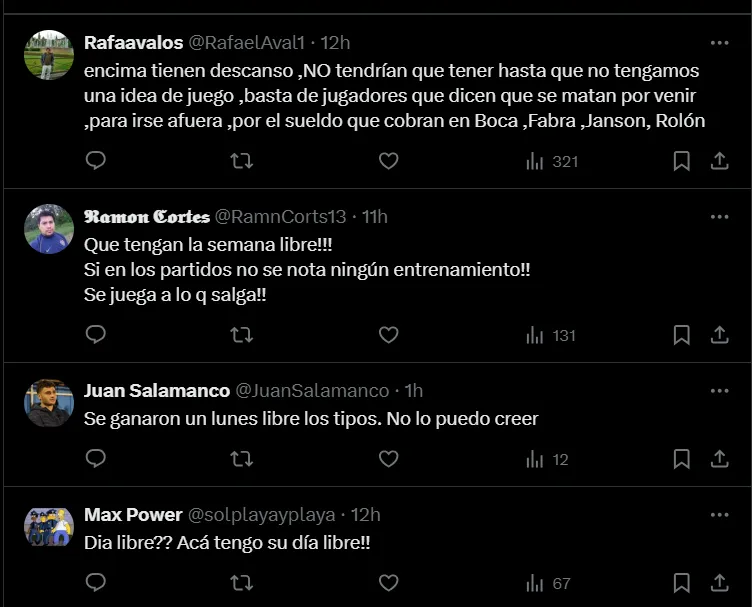
Task: Like Juan Salamanco's tweet
Action: pos(388,459)
